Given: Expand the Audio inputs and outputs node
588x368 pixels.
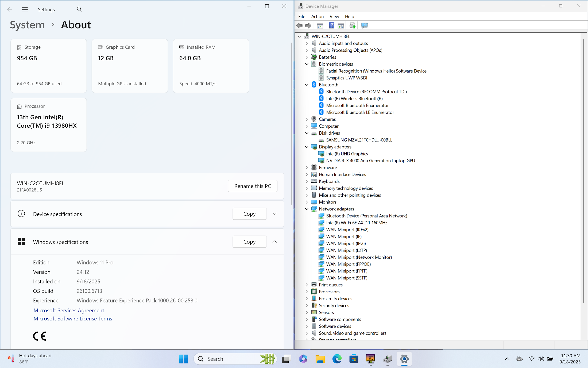Looking at the screenshot, I should 307,43.
